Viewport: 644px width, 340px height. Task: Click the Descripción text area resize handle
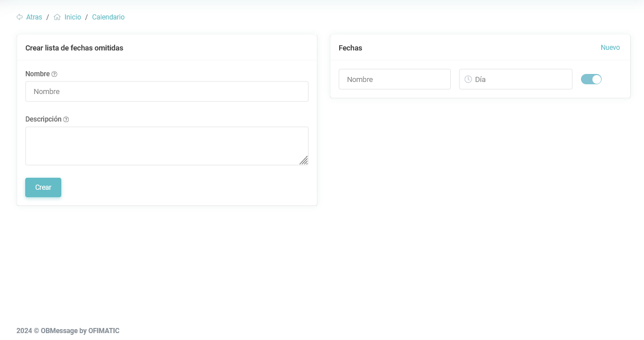[x=304, y=161]
